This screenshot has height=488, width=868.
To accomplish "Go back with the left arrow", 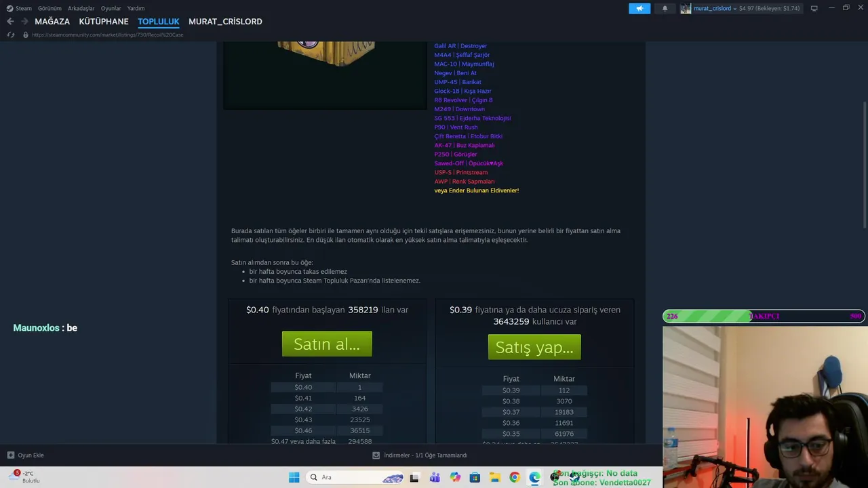I will point(10,22).
